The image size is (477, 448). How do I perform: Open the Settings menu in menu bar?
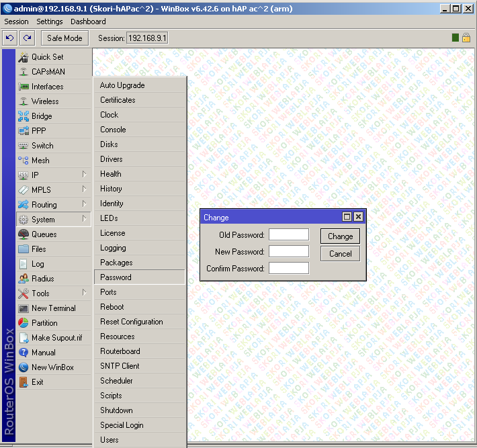click(x=50, y=21)
